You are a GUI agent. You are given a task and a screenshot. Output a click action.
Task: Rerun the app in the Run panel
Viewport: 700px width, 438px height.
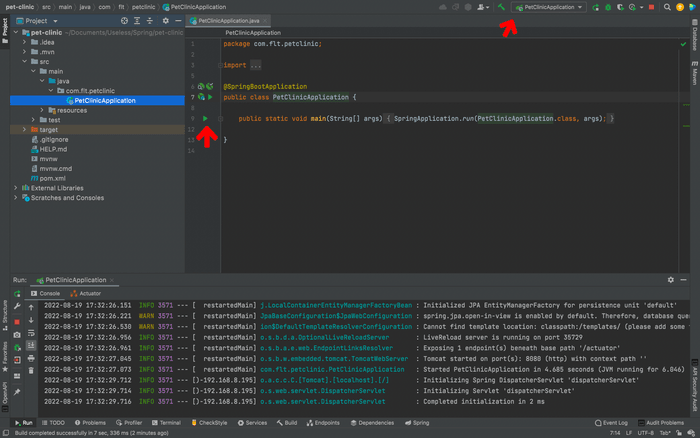17,294
